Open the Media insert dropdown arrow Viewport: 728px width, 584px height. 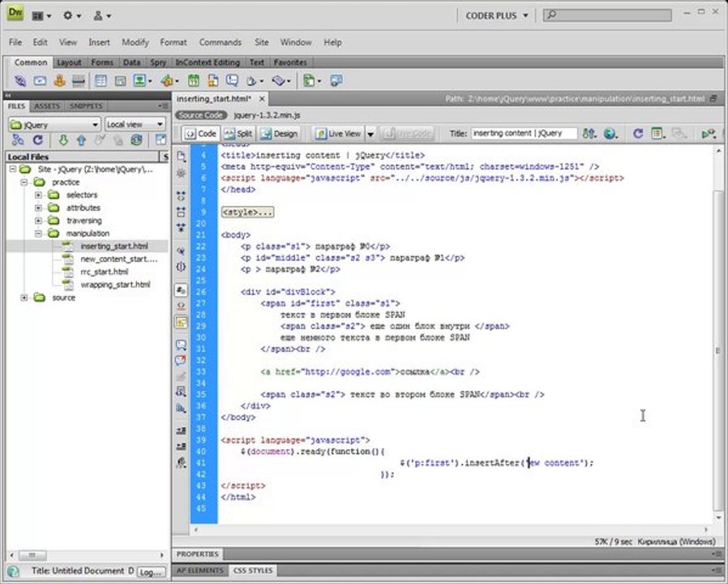tap(177, 81)
